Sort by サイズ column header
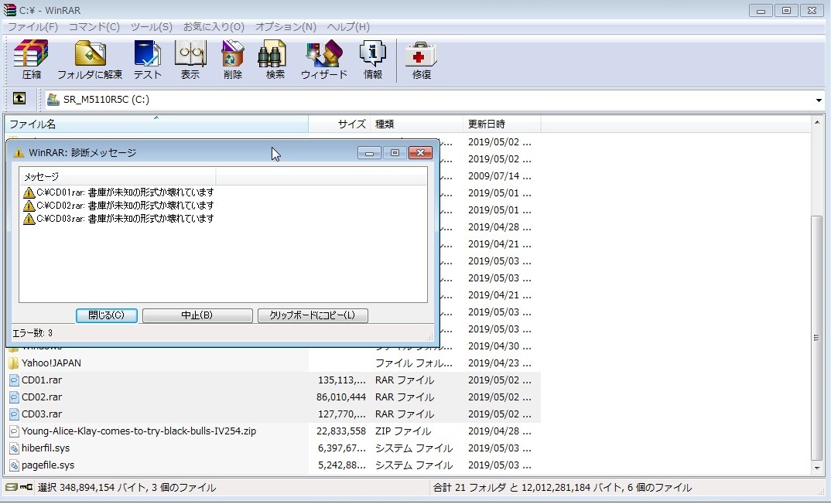Screen dimensions: 831x504 point(339,124)
